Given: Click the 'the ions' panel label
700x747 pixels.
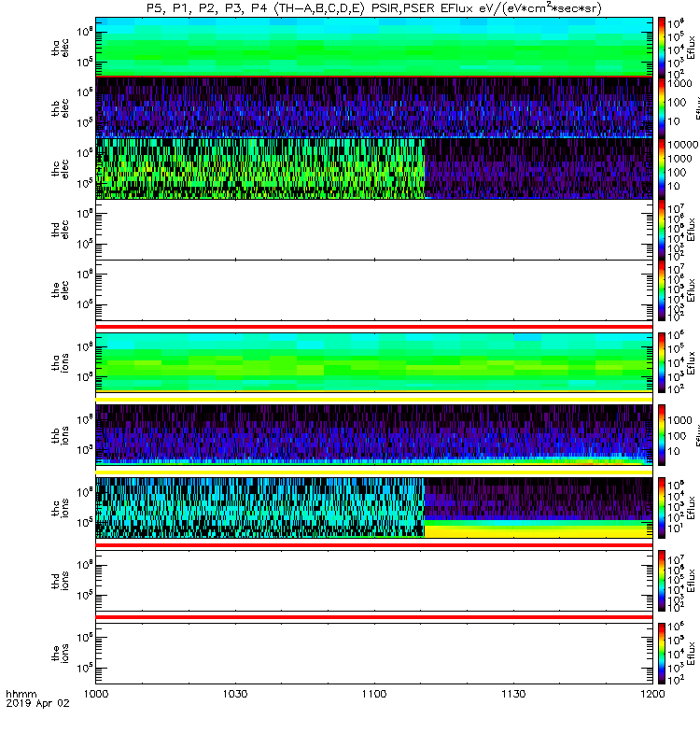Looking at the screenshot, I should (60, 653).
